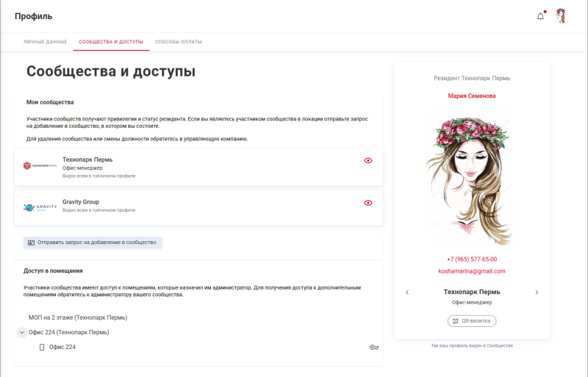Click the user avatar in header

click(x=561, y=16)
